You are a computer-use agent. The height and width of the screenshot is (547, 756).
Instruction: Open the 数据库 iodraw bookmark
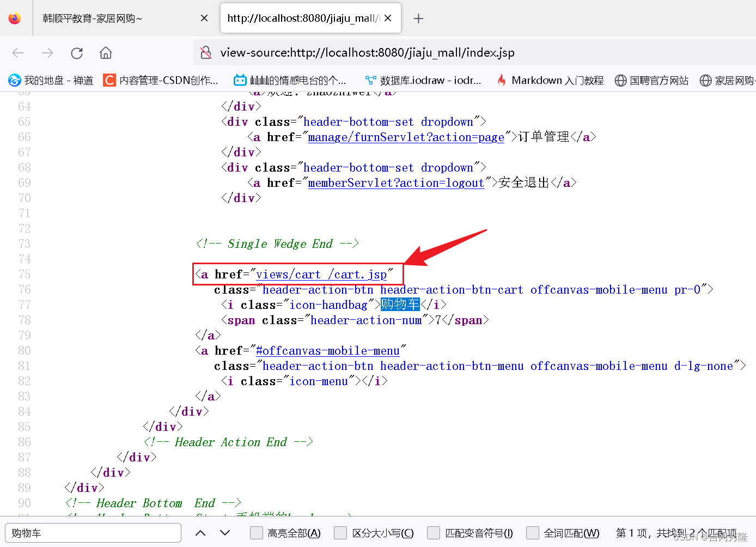tap(423, 81)
